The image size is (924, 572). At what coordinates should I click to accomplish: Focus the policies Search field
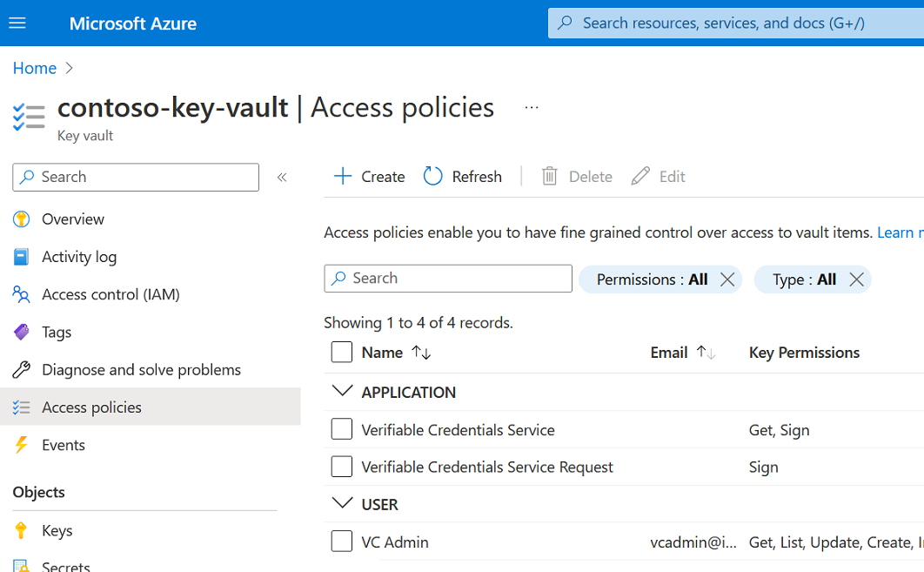tap(448, 279)
